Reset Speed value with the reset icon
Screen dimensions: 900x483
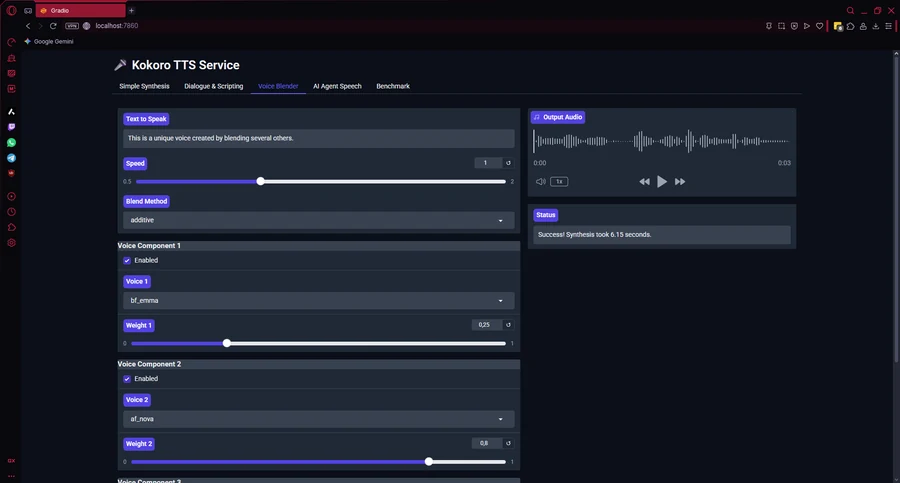[x=508, y=163]
